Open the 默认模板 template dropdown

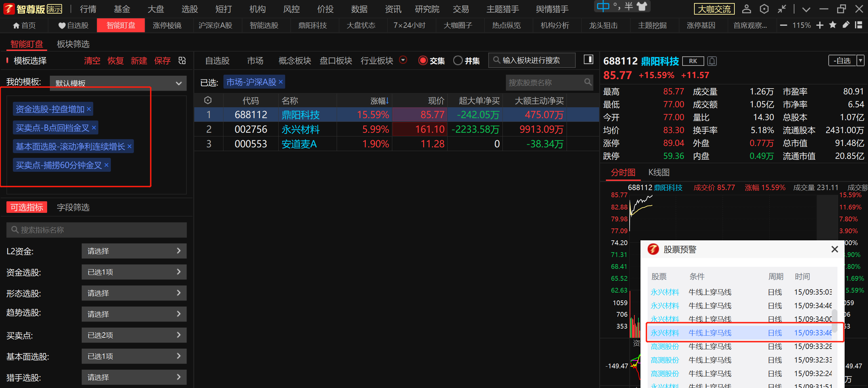point(118,83)
